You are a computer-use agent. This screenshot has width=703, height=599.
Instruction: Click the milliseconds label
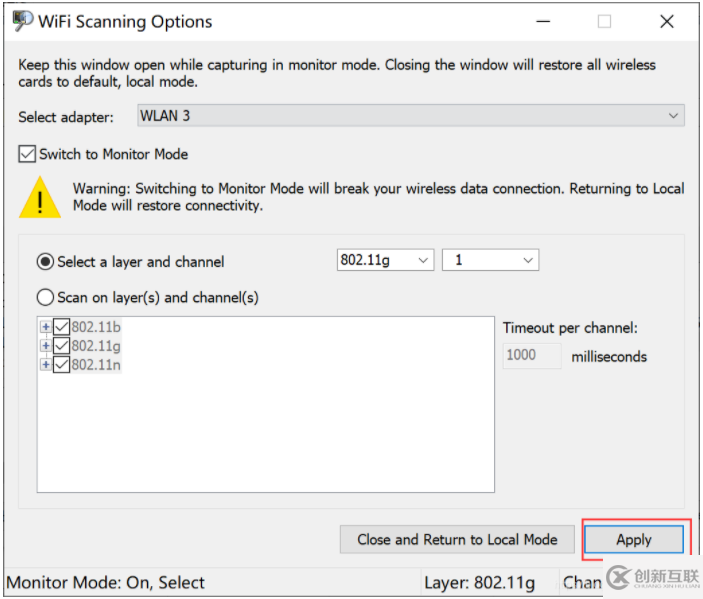(609, 357)
